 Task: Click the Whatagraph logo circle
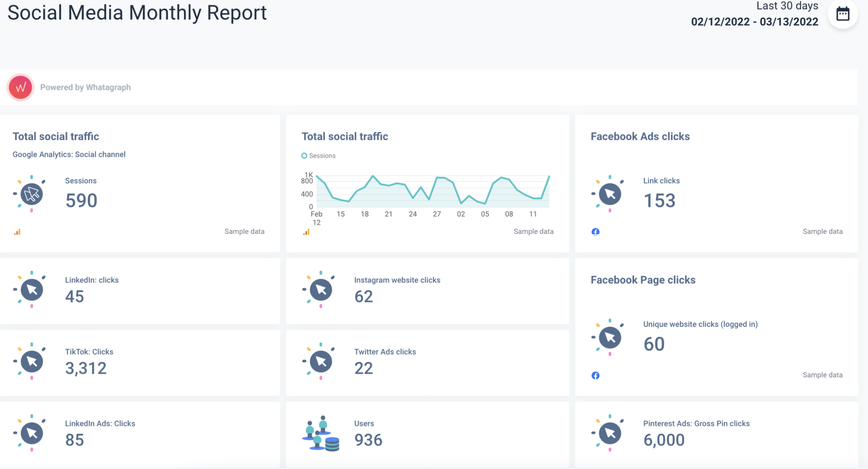(20, 87)
